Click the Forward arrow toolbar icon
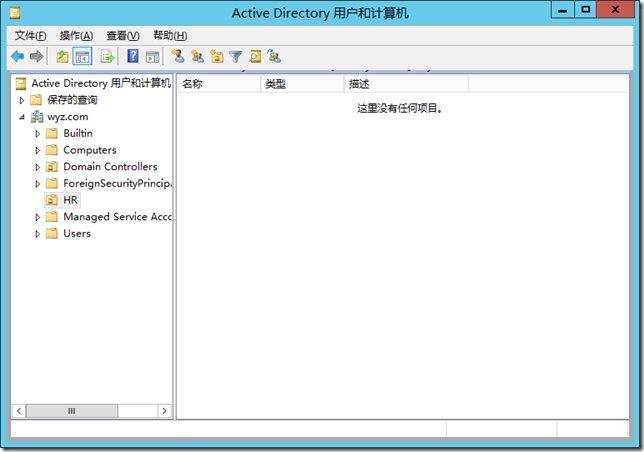Image resolution: width=644 pixels, height=452 pixels. tap(36, 56)
